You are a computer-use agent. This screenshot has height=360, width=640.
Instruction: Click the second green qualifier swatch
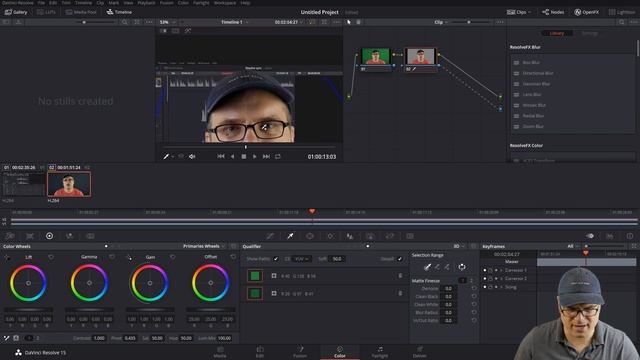255,293
